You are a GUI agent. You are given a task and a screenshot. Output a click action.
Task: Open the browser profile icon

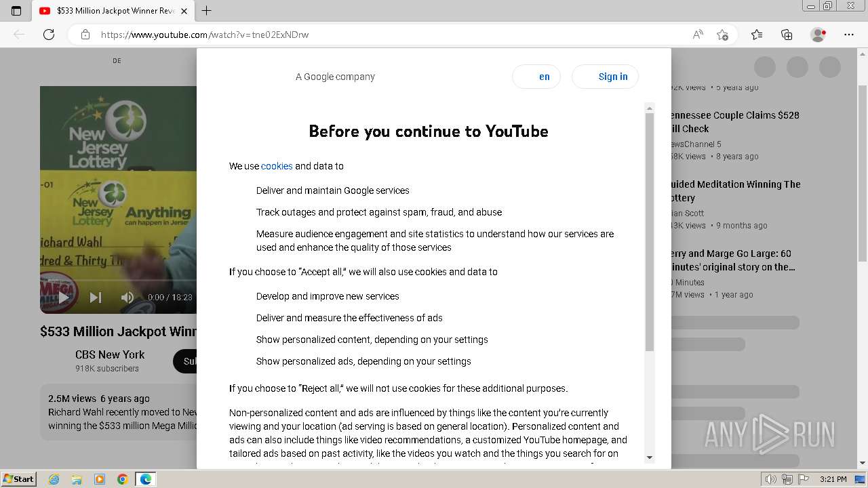[x=818, y=35]
